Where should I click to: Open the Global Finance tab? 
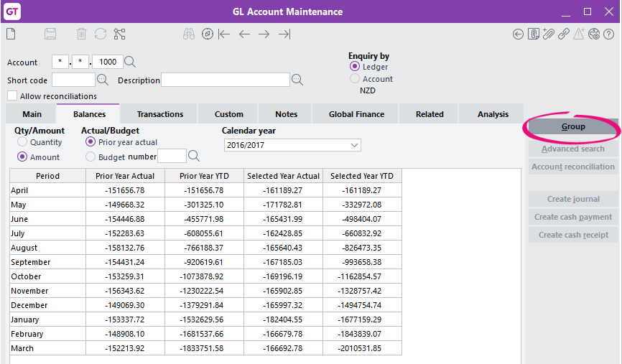click(356, 114)
